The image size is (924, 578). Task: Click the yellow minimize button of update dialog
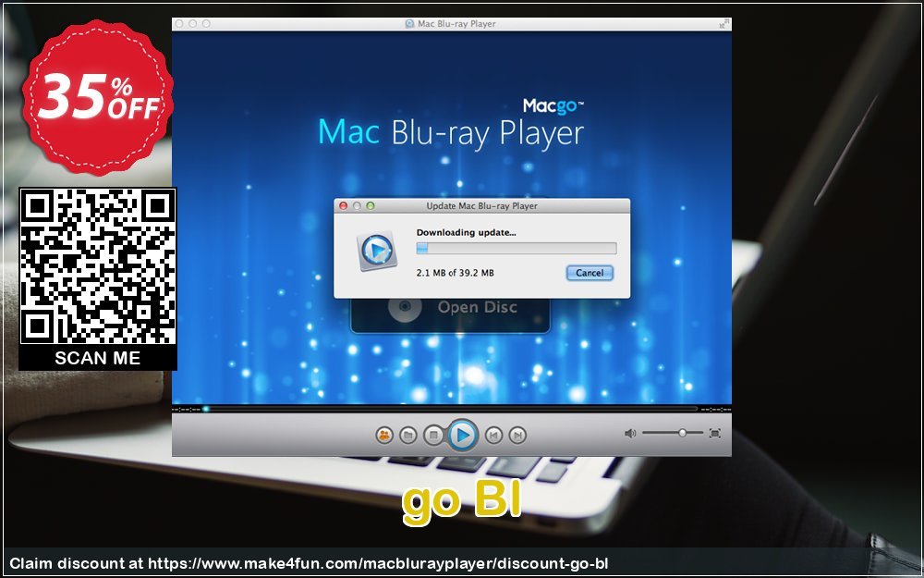click(x=357, y=206)
